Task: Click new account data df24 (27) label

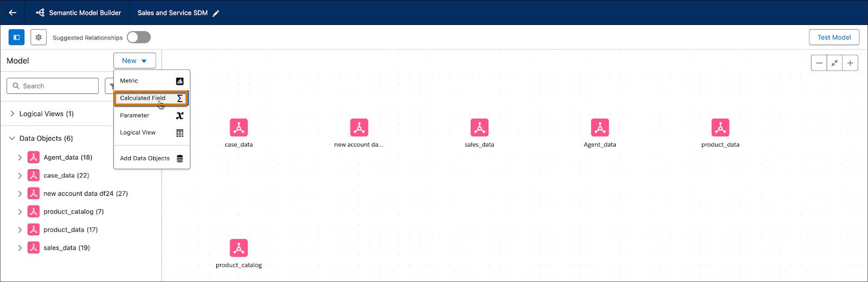Action: pyautogui.click(x=86, y=193)
